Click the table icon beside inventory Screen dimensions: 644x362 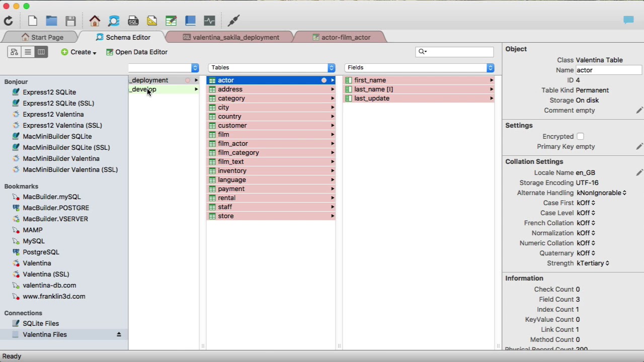[x=212, y=170]
